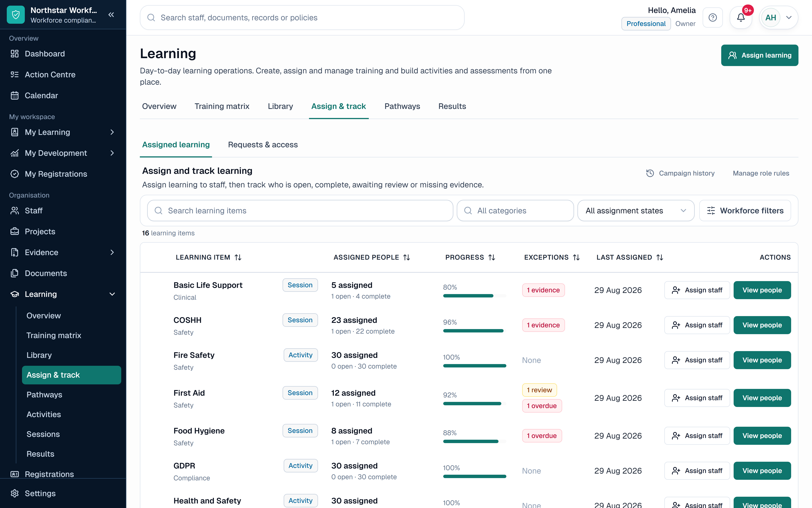Click the My Learning icon in sidebar
Screen dimensions: 812x508
[x=15, y=132]
